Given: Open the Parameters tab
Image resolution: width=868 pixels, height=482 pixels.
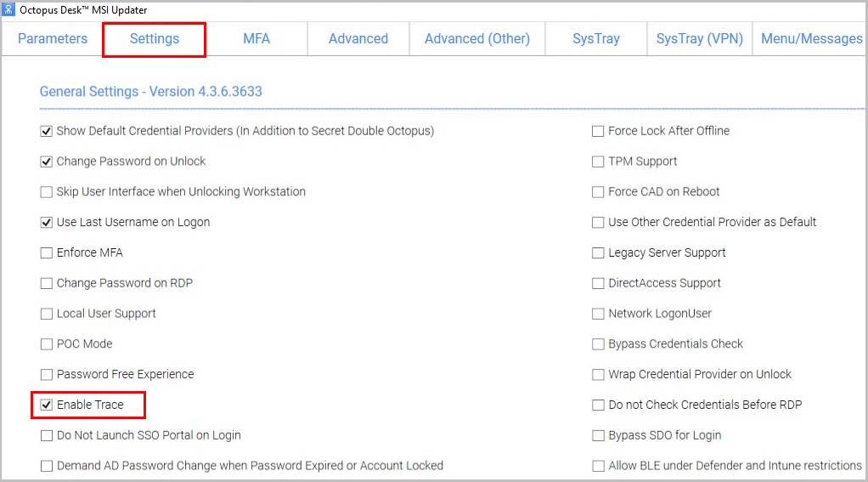Looking at the screenshot, I should 53,39.
